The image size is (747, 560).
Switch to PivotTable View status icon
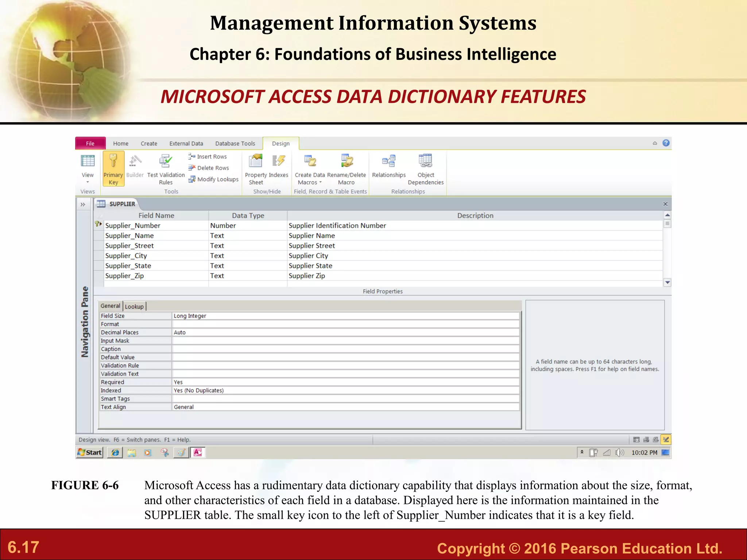pos(646,440)
